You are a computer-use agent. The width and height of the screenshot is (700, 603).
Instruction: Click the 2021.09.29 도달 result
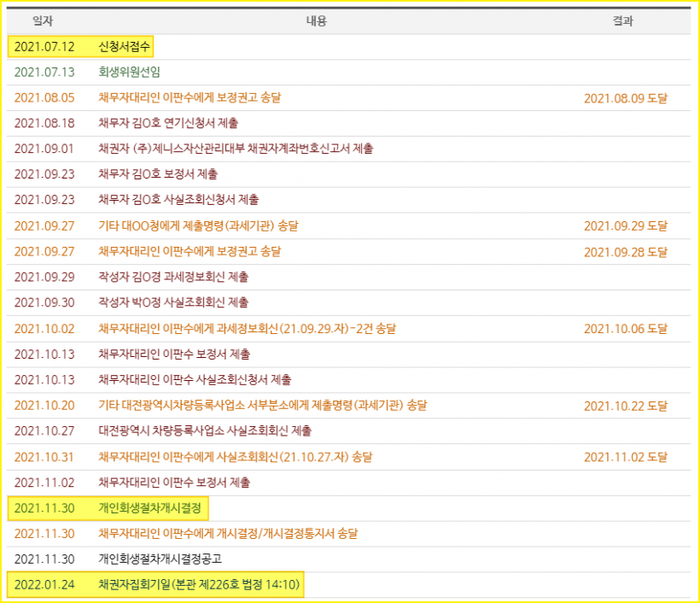pos(626,226)
